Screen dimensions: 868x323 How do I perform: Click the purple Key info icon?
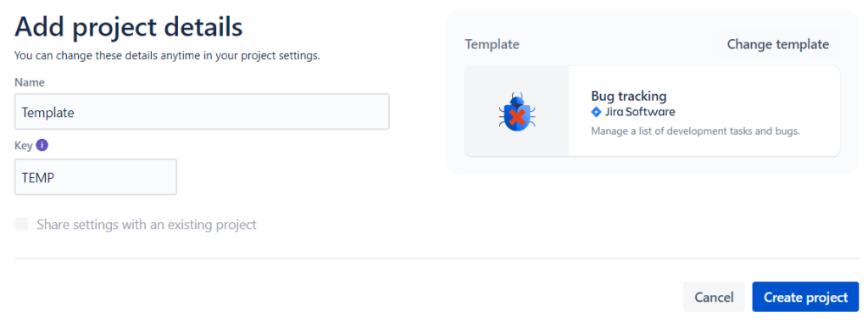coord(42,145)
